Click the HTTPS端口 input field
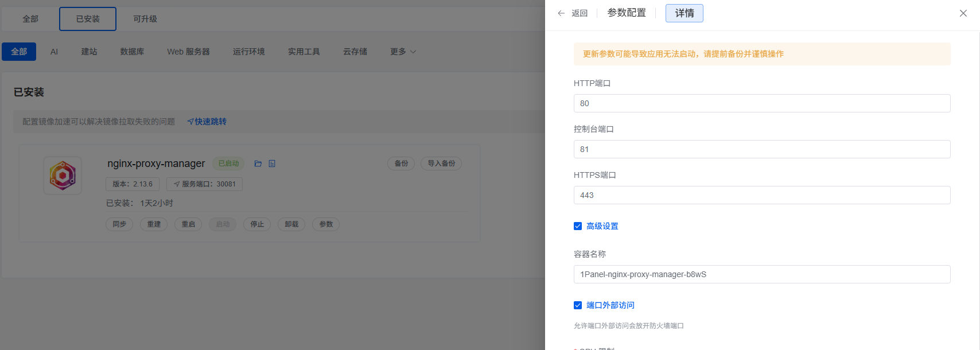 click(762, 195)
